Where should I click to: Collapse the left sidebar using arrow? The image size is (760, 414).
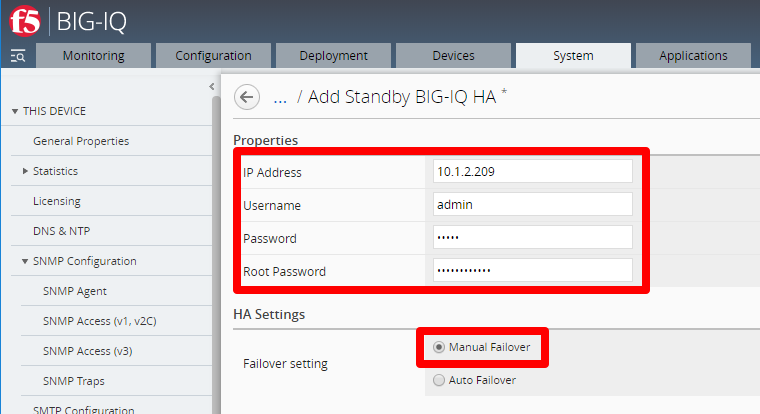click(x=212, y=87)
